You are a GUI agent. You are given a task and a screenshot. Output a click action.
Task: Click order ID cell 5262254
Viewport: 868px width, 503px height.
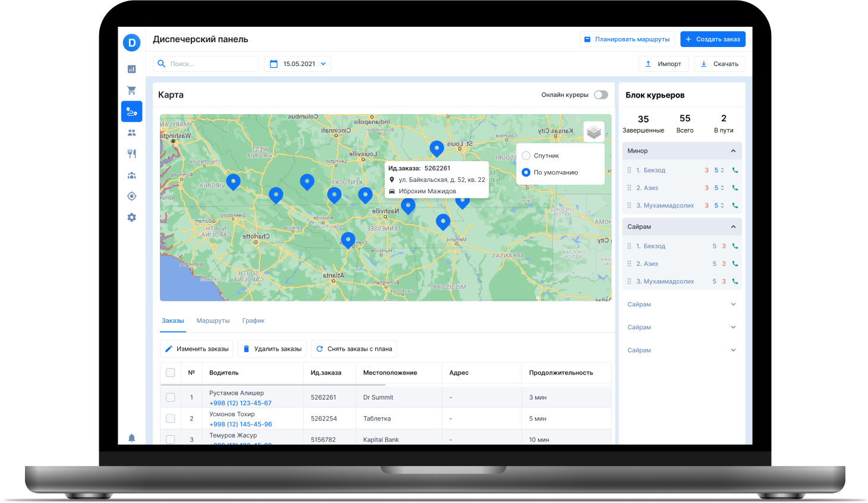[323, 419]
